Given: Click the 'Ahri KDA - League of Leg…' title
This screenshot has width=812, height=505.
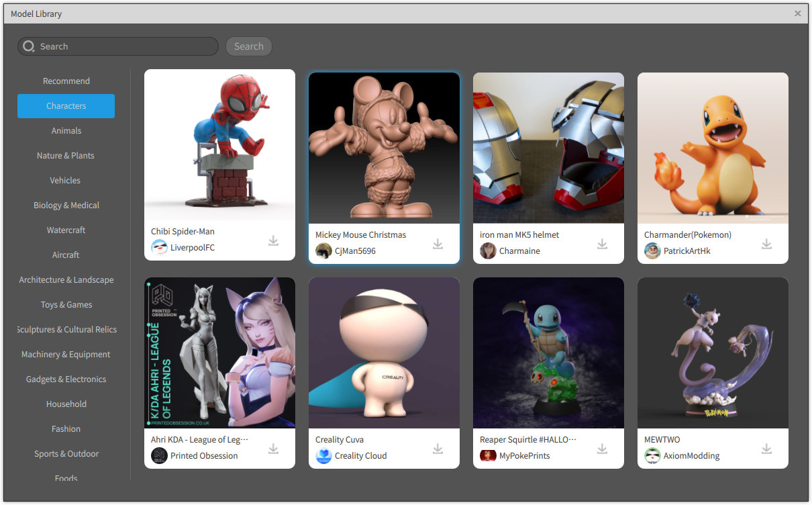Looking at the screenshot, I should 199,440.
